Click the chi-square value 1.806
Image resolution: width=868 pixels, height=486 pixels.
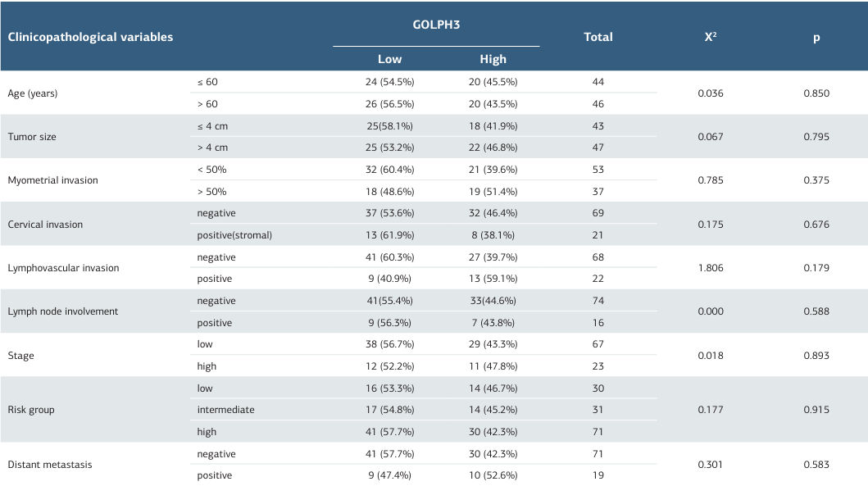tap(710, 268)
